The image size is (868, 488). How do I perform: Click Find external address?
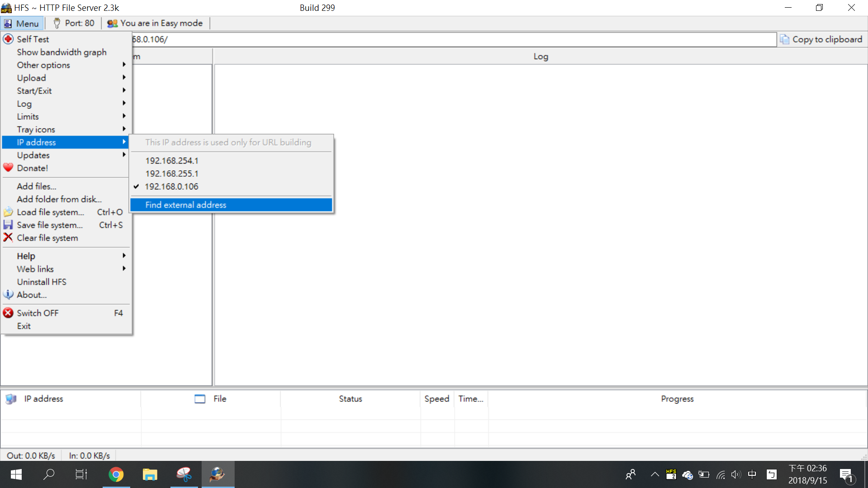pyautogui.click(x=186, y=205)
